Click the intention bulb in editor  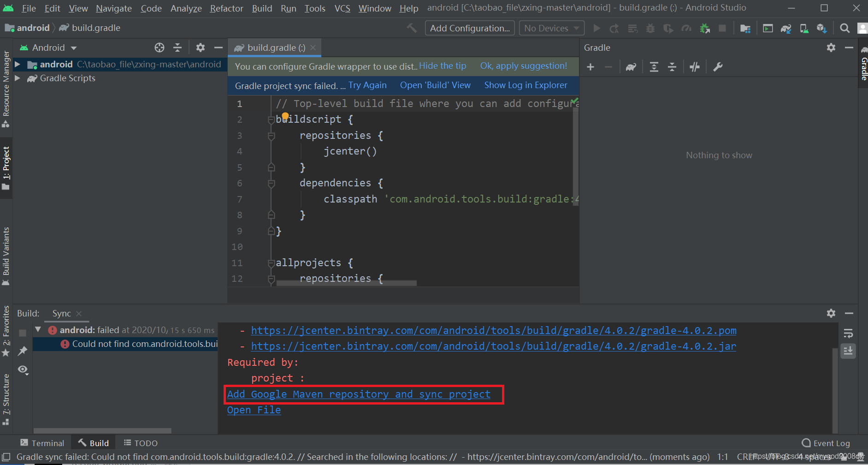pyautogui.click(x=285, y=116)
